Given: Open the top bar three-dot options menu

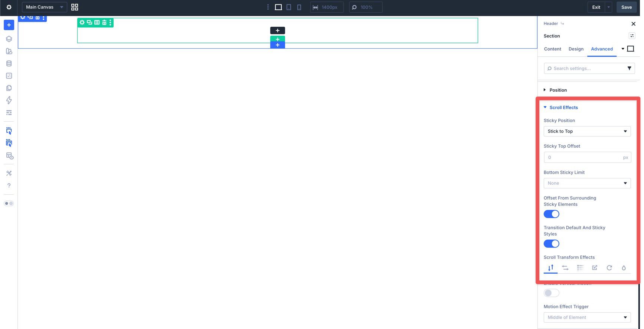Looking at the screenshot, I should [268, 7].
